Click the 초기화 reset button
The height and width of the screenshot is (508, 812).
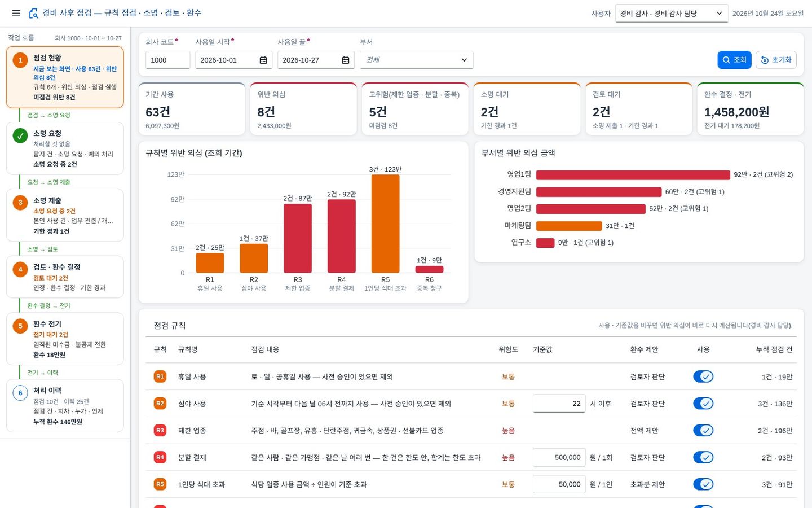[776, 60]
